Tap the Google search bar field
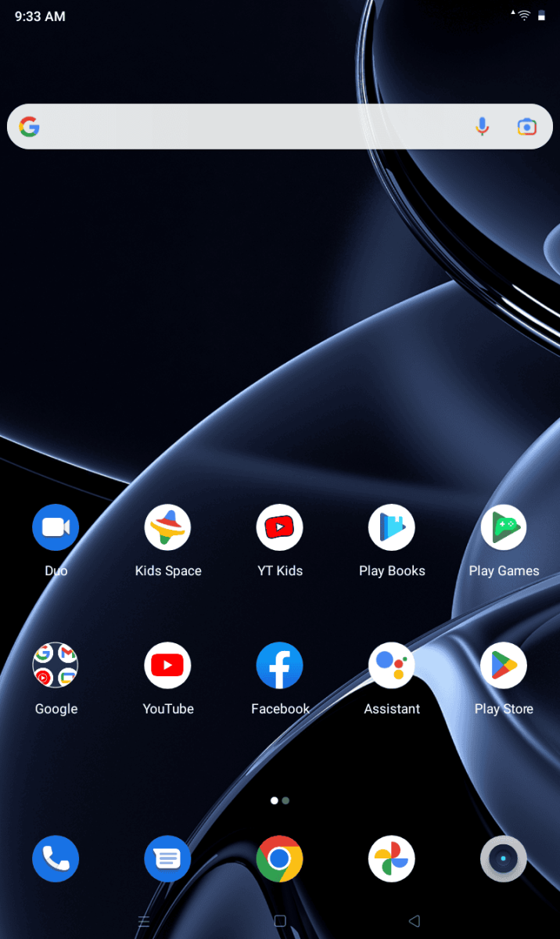The image size is (560, 939). coord(280,127)
